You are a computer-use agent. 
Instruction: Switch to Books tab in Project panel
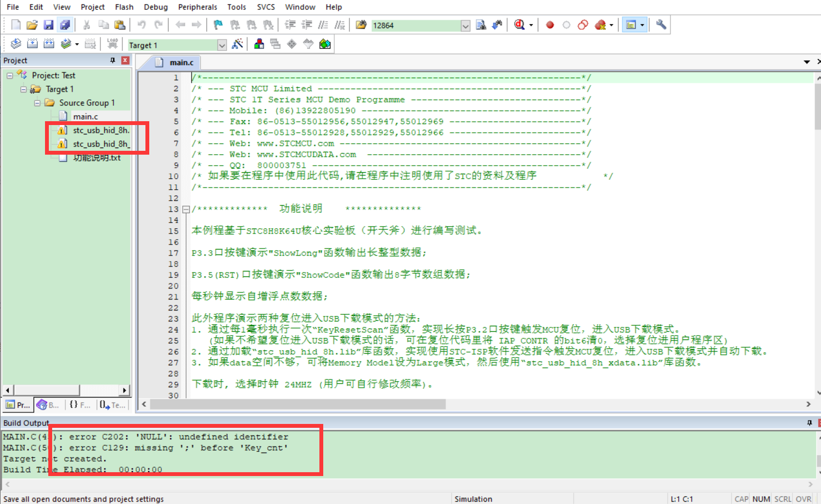point(48,405)
